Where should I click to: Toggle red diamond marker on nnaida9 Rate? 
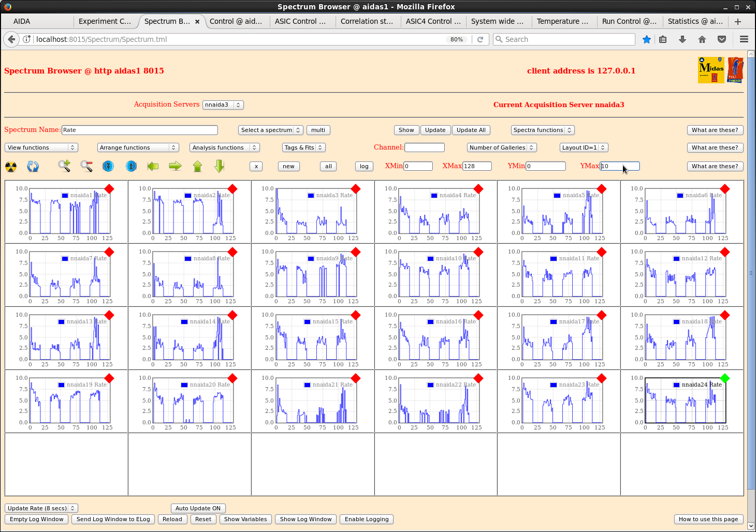(x=356, y=252)
